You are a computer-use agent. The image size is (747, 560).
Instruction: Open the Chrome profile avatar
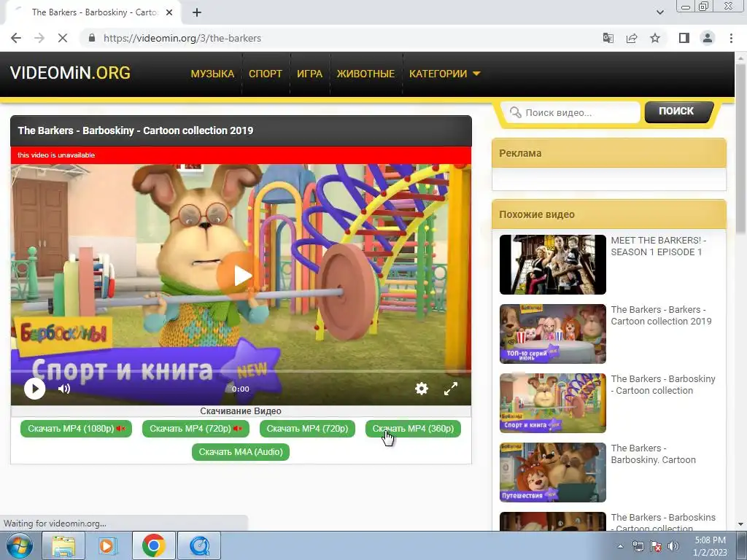(x=708, y=38)
